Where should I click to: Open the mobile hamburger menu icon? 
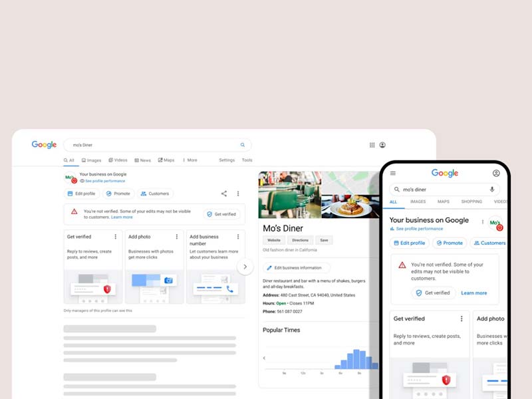pos(393,174)
